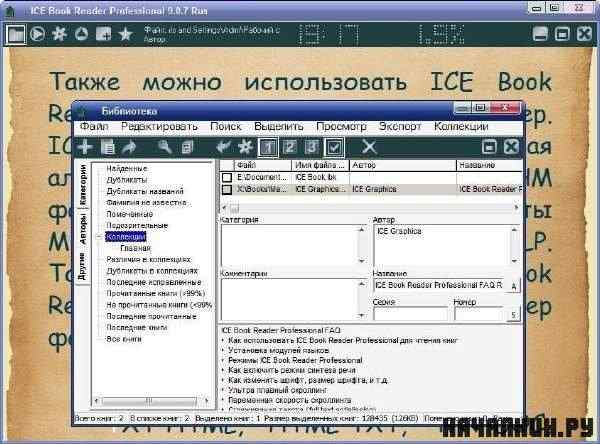The height and width of the screenshot is (444, 600).
Task: Select Найденные in the tree
Action: (x=127, y=168)
